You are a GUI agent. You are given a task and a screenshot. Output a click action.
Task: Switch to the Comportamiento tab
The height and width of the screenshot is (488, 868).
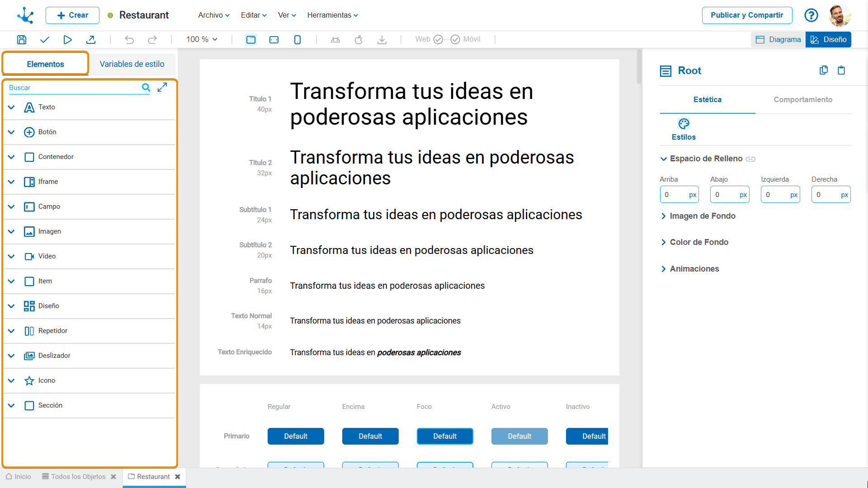click(802, 99)
